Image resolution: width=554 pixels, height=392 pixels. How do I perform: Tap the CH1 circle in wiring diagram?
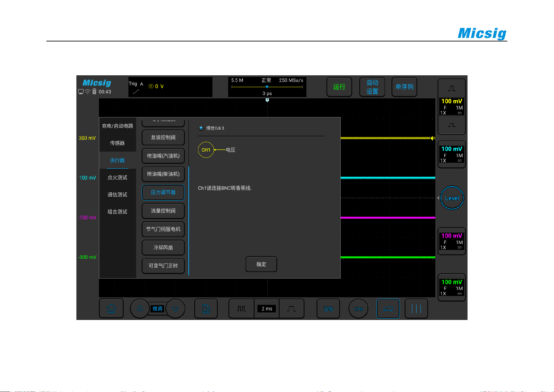click(x=206, y=150)
